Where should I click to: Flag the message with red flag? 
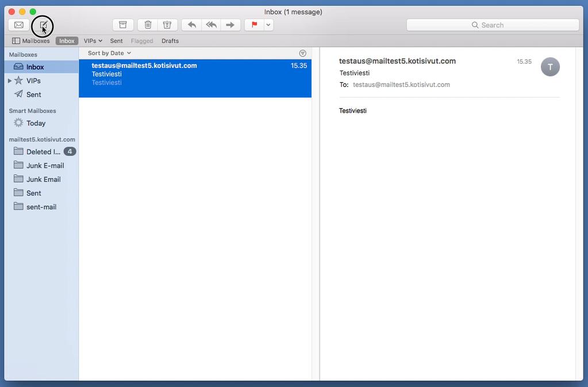[x=254, y=25]
